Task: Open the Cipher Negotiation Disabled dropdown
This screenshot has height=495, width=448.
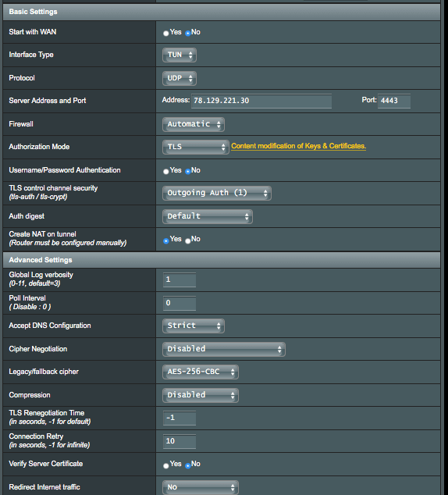Action: pos(224,349)
